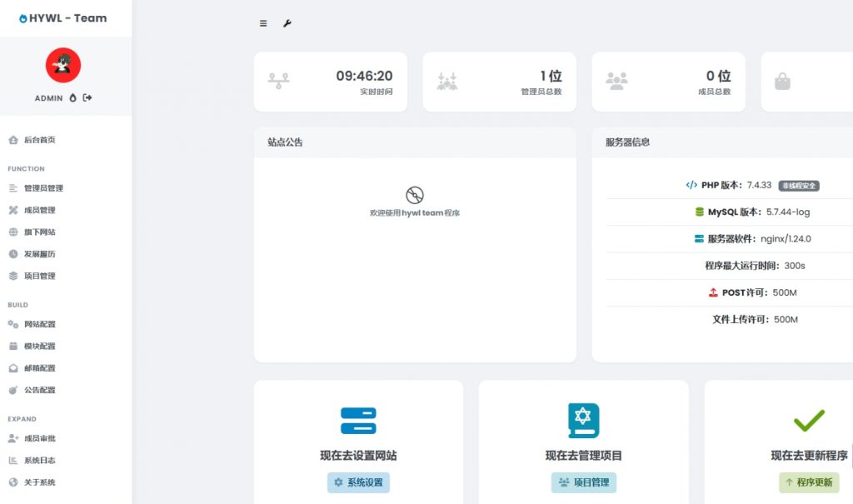The width and height of the screenshot is (853, 504).
Task: Open 成员管理 from the sidebar
Action: (x=37, y=210)
